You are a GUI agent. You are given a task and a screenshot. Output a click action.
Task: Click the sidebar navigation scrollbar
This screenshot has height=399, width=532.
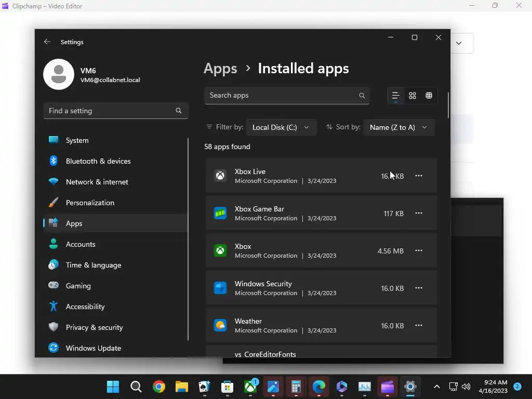pos(188,239)
